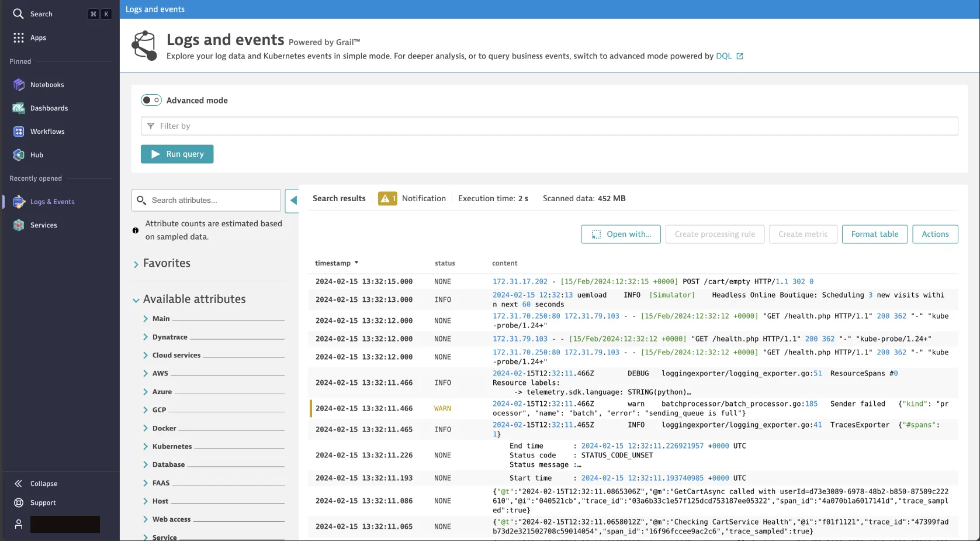The width and height of the screenshot is (980, 541).
Task: Expand the Host attribute group
Action: (146, 501)
